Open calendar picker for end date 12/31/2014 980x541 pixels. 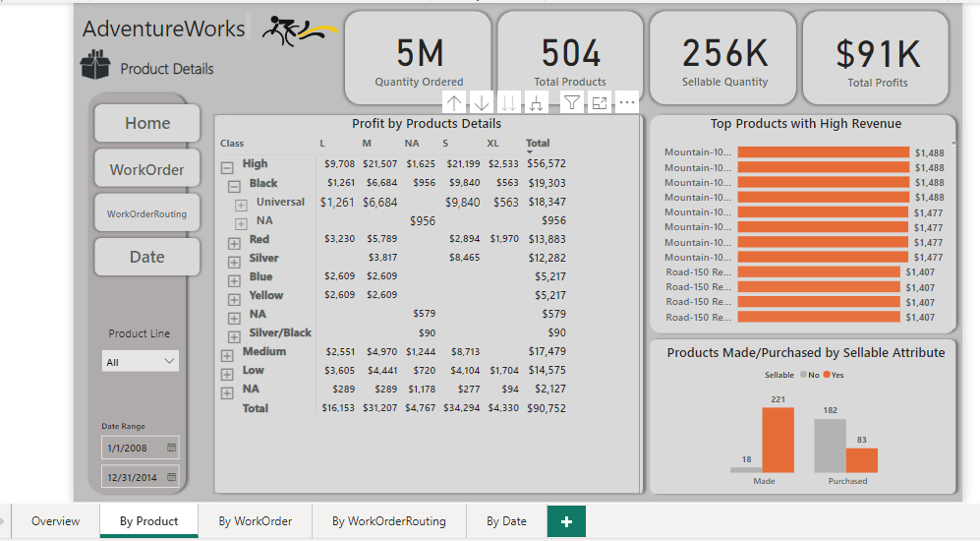click(x=171, y=477)
